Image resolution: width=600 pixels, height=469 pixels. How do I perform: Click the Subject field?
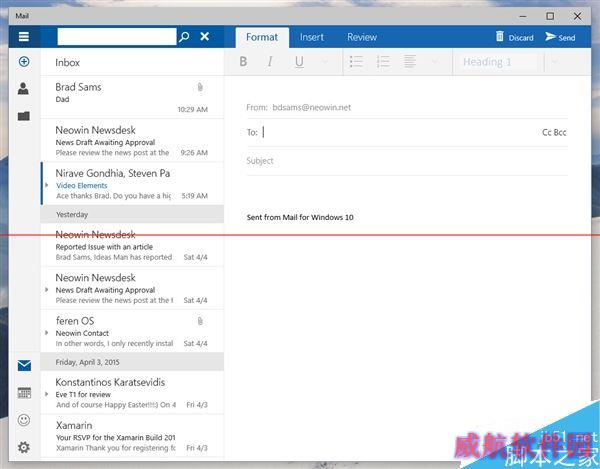coord(407,161)
